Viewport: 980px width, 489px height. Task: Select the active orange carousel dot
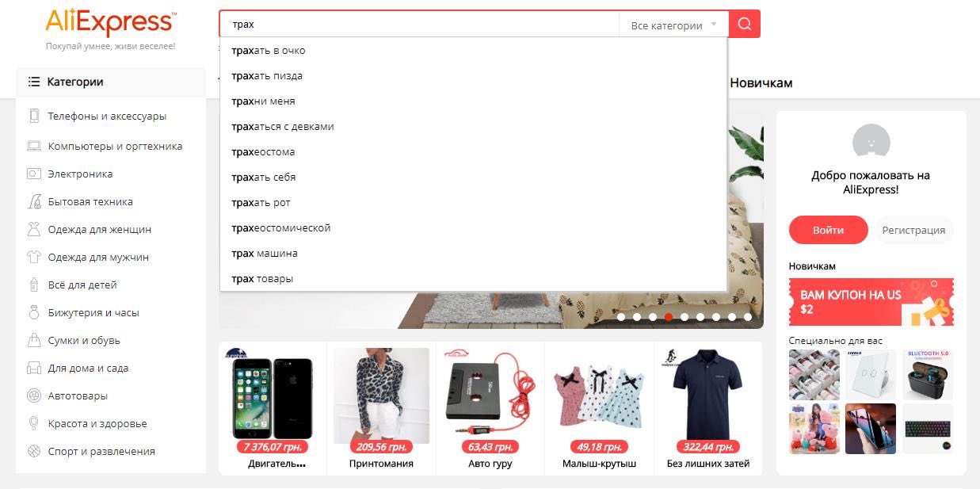pos(669,316)
